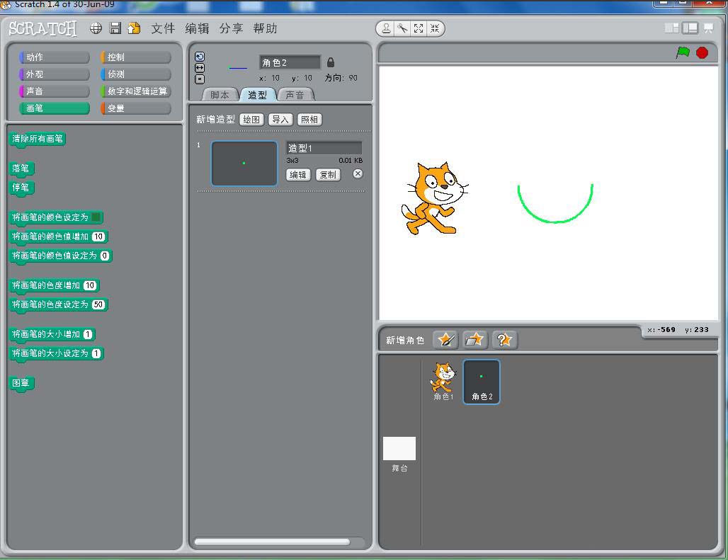
Task: Select the scissors delete tool
Action: click(403, 28)
